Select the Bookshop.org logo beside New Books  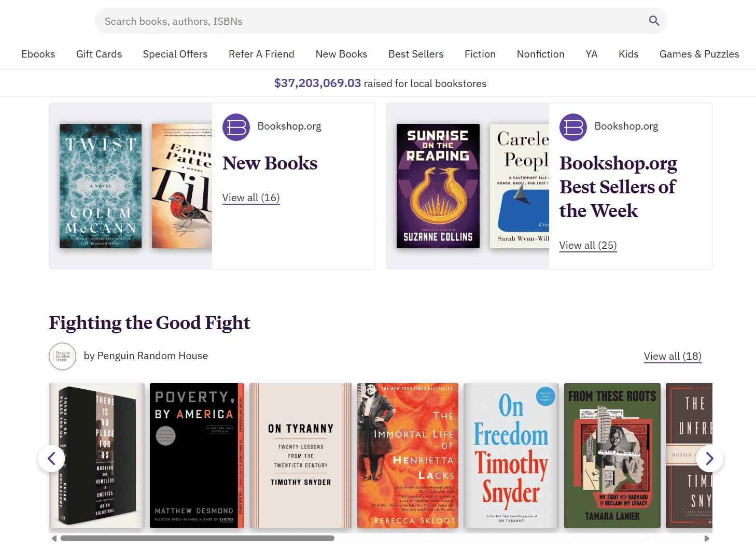(236, 127)
